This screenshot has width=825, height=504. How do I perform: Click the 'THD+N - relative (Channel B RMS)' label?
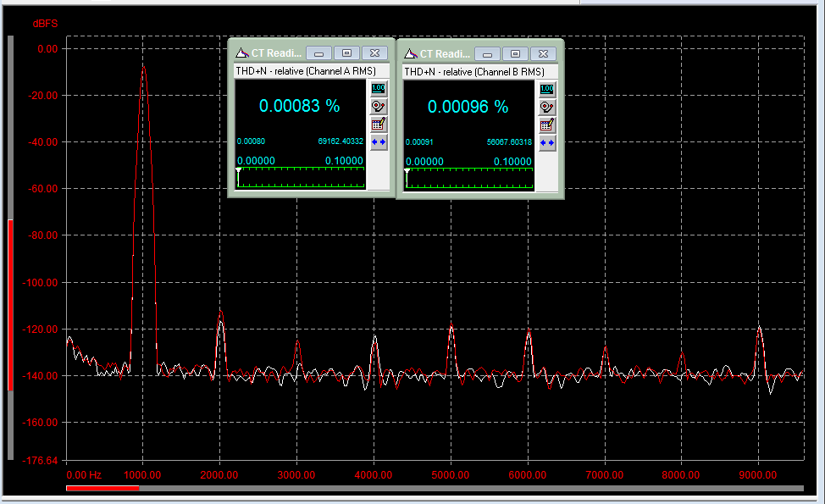[x=474, y=72]
